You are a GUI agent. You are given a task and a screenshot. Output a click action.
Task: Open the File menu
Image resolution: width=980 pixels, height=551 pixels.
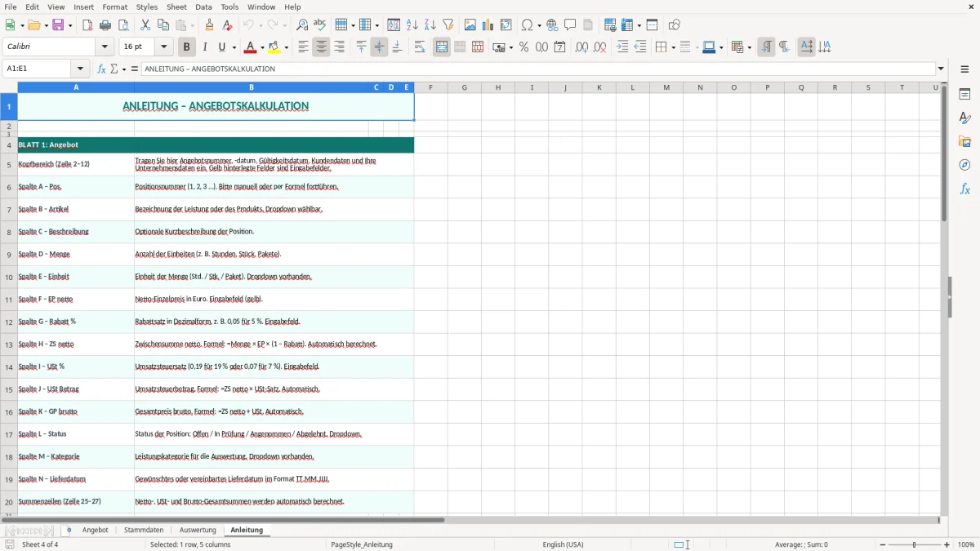point(11,7)
